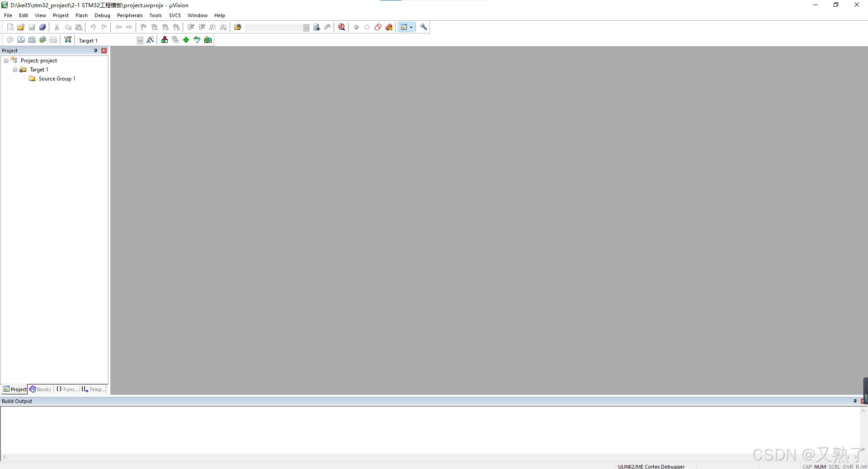Image resolution: width=868 pixels, height=469 pixels.
Task: Click the Paste toolbar icon
Action: [79, 27]
